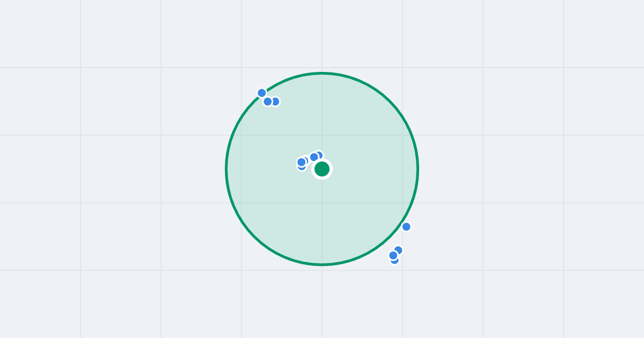Click the large green center marker
Screen dimensions: 644x338
click(322, 169)
